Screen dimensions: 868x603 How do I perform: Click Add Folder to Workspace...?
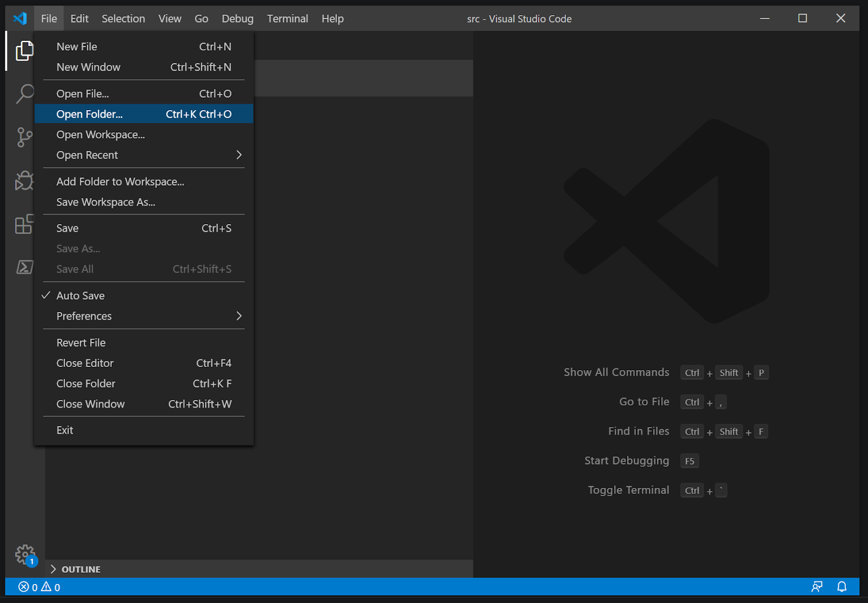coord(120,182)
